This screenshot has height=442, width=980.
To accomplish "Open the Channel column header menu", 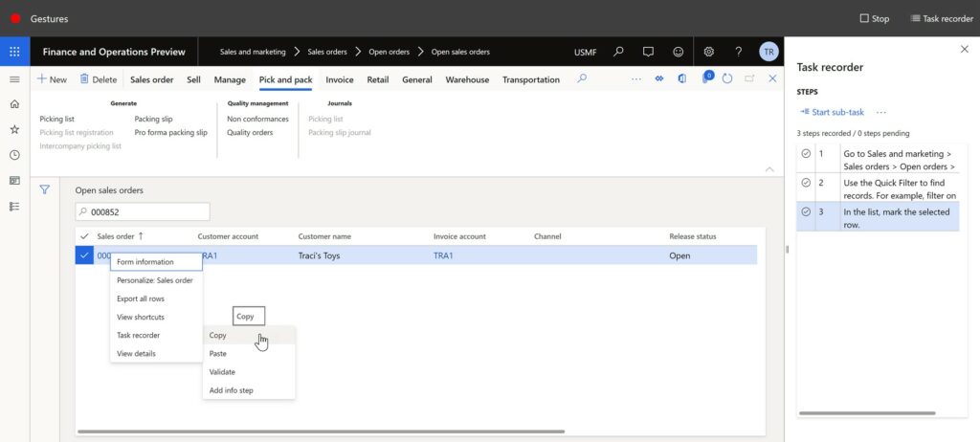I will [547, 236].
